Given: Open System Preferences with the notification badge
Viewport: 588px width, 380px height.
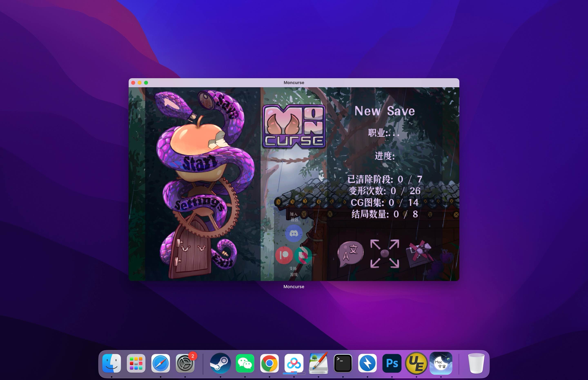Looking at the screenshot, I should [185, 363].
